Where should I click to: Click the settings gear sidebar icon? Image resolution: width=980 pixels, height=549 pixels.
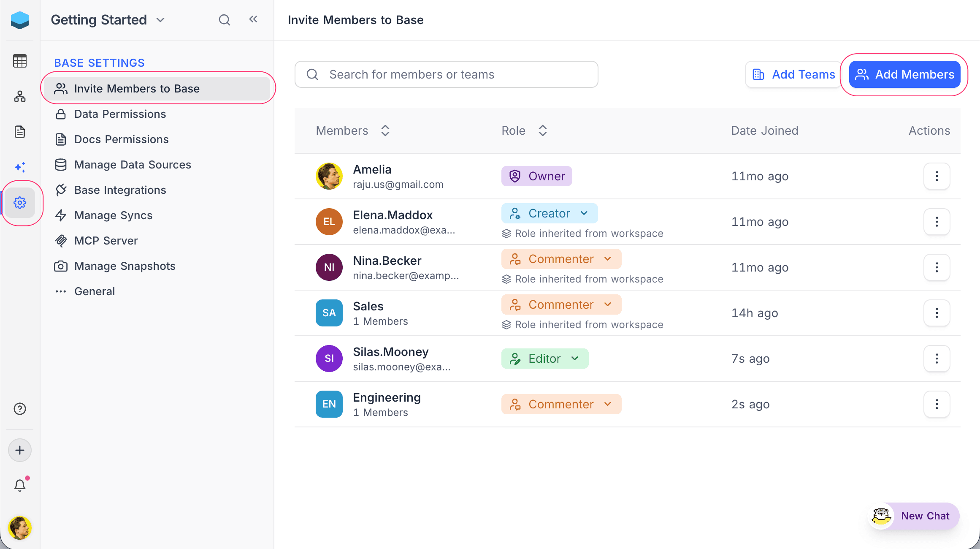(20, 203)
